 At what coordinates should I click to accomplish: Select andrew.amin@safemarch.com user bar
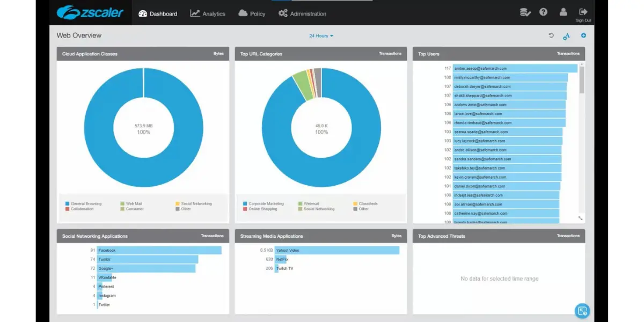509,105
